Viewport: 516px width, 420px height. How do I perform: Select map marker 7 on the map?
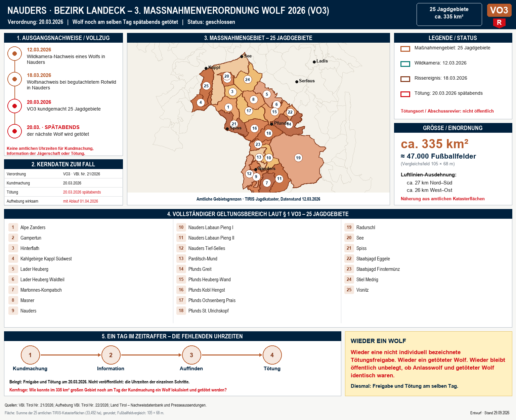[267, 183]
